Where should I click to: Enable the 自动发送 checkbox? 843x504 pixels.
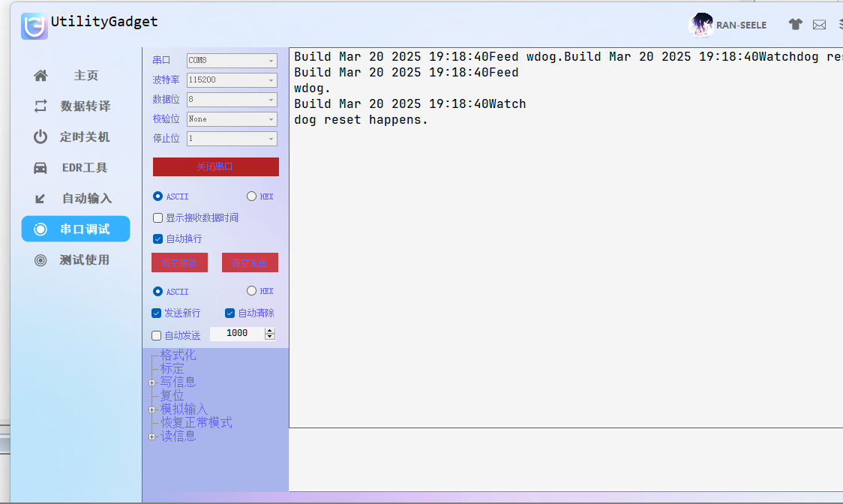[157, 336]
